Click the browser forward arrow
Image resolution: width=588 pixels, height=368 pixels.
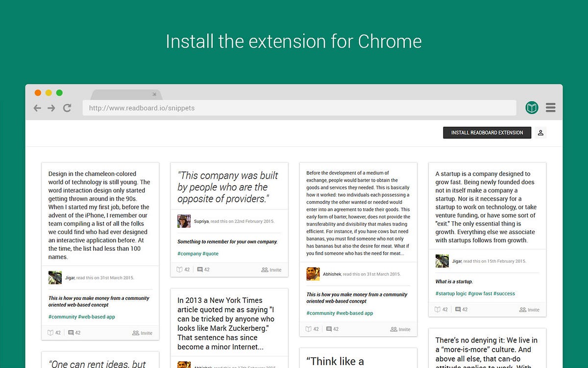point(51,108)
